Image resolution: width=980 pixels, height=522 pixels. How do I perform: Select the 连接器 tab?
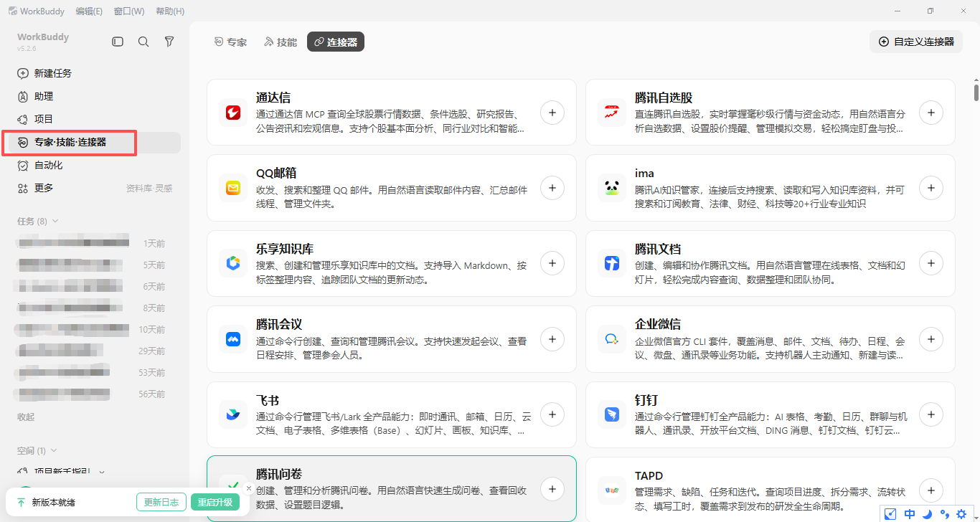coord(336,42)
